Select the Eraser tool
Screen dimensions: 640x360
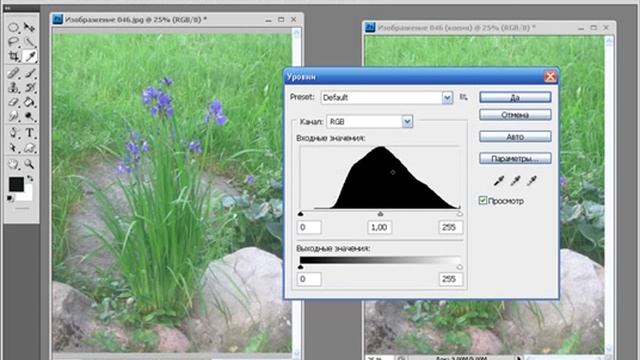13,102
